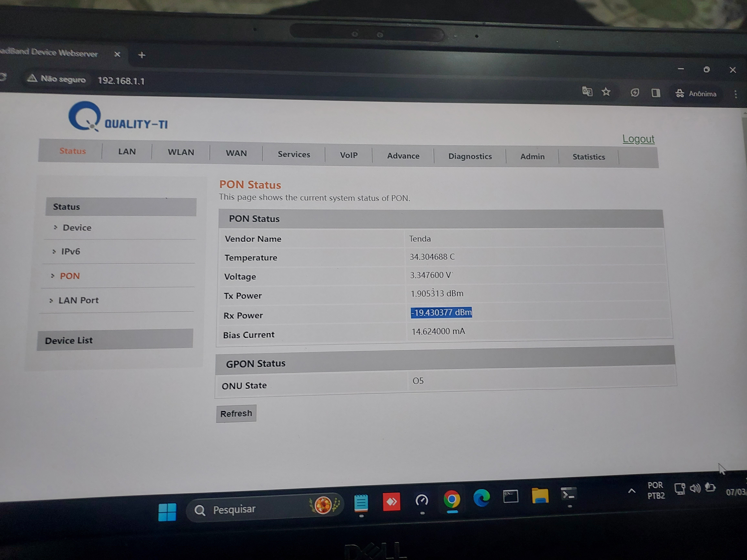Screen dimensions: 747x560
Task: Open Microsoft Edge from taskbar
Action: coord(482,498)
